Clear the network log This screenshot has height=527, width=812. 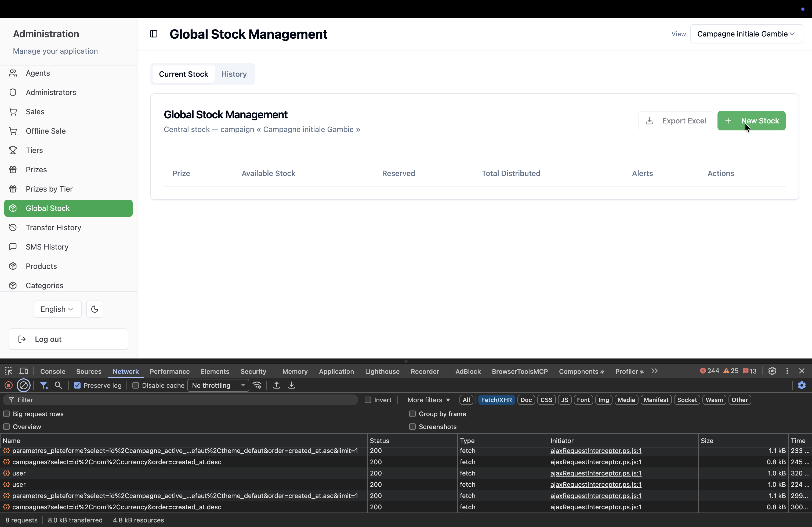pos(24,386)
